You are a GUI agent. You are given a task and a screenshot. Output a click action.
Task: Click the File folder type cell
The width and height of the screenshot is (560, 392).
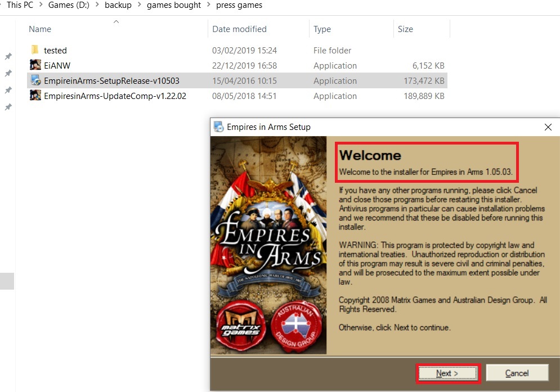333,51
